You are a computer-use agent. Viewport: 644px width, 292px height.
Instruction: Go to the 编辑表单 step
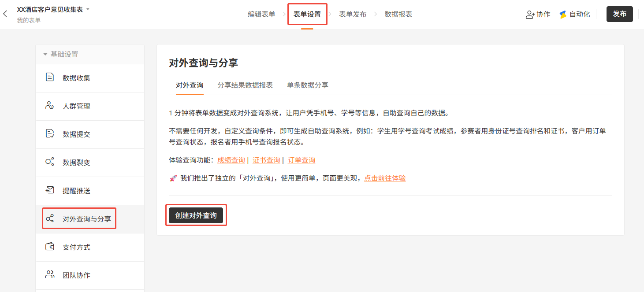tap(261, 14)
